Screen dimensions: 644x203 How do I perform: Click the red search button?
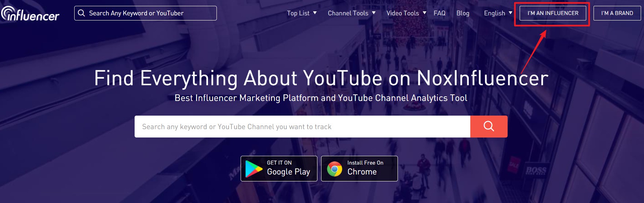coord(489,127)
